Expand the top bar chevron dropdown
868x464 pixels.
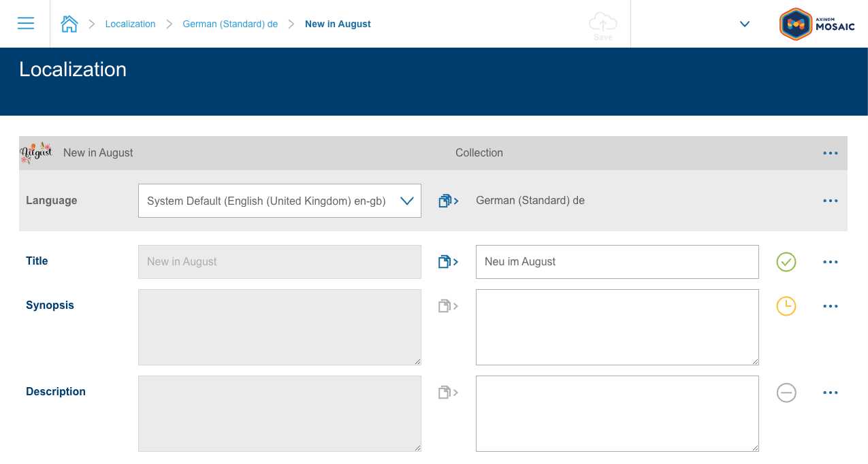(x=745, y=24)
